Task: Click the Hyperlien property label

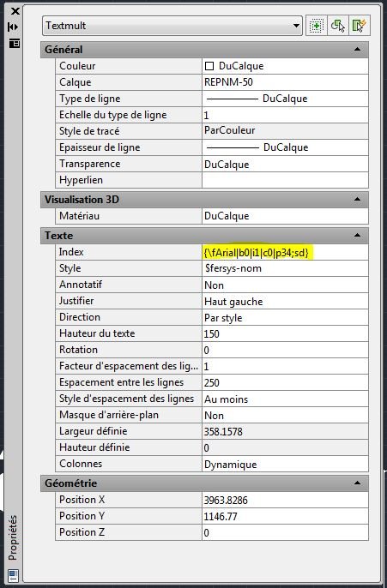Action: click(x=81, y=180)
